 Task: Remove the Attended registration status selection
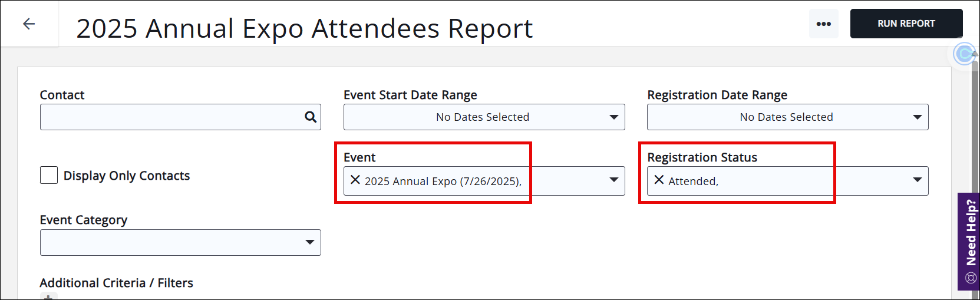(x=659, y=180)
